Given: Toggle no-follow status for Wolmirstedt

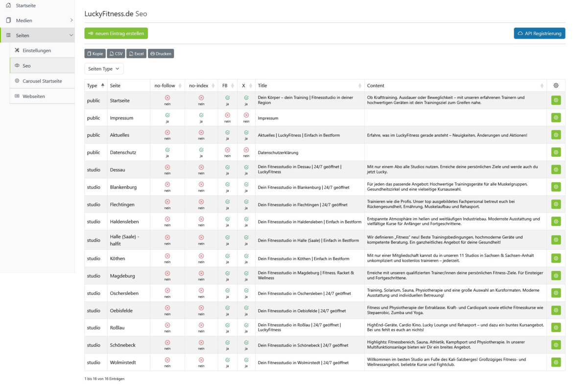Looking at the screenshot, I should (167, 360).
